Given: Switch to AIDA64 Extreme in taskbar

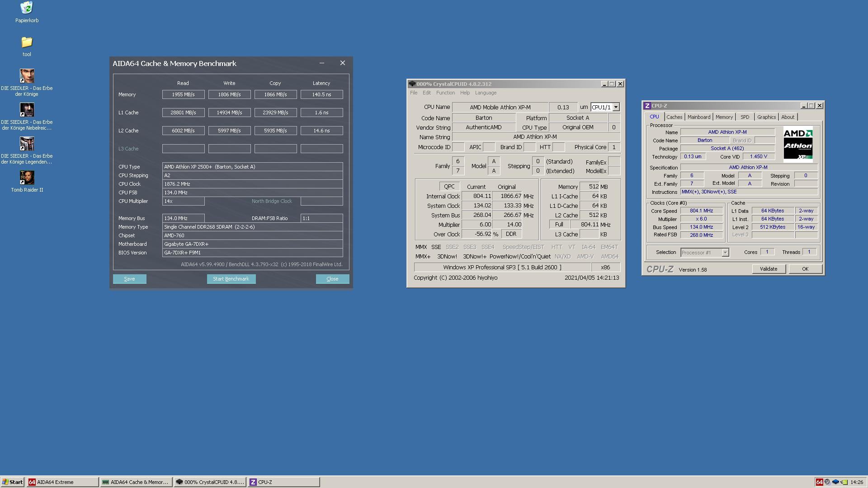Looking at the screenshot, I should (x=62, y=482).
